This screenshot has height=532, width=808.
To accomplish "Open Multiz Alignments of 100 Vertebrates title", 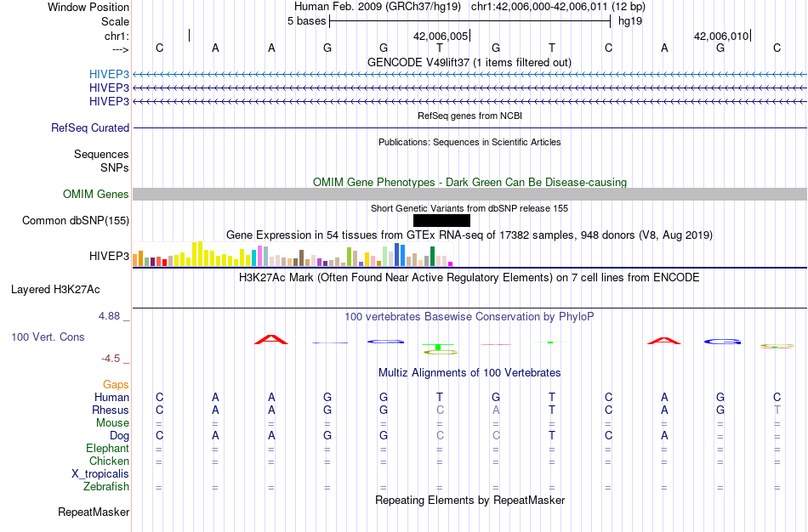I will click(x=469, y=373).
